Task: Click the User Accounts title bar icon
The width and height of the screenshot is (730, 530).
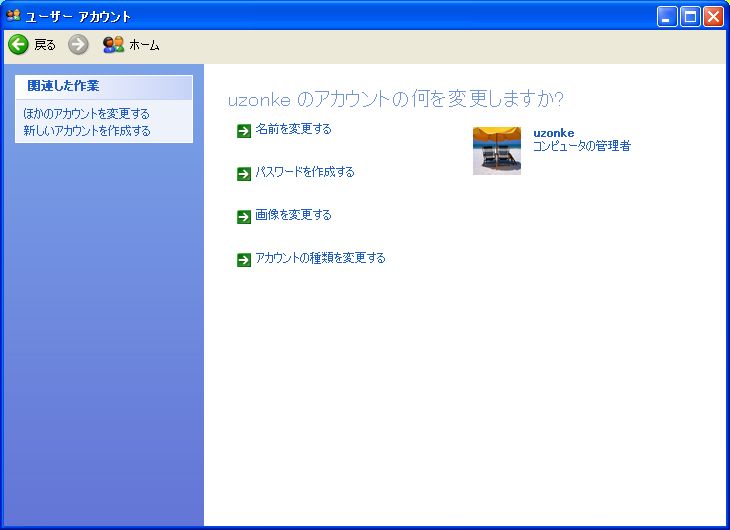Action: [x=14, y=16]
